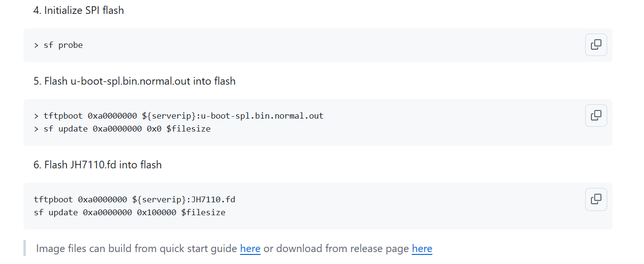
Task: Click the 0x0 offset value in code
Action: [x=154, y=129]
